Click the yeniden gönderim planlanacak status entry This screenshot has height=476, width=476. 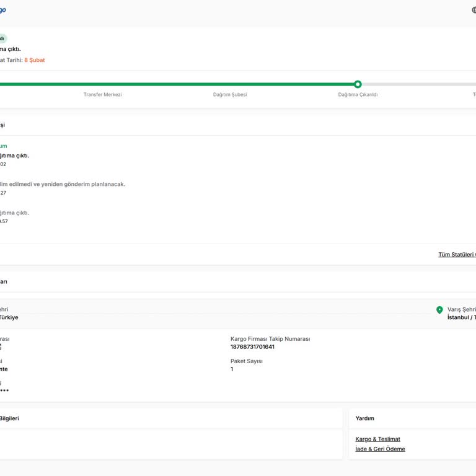point(63,184)
